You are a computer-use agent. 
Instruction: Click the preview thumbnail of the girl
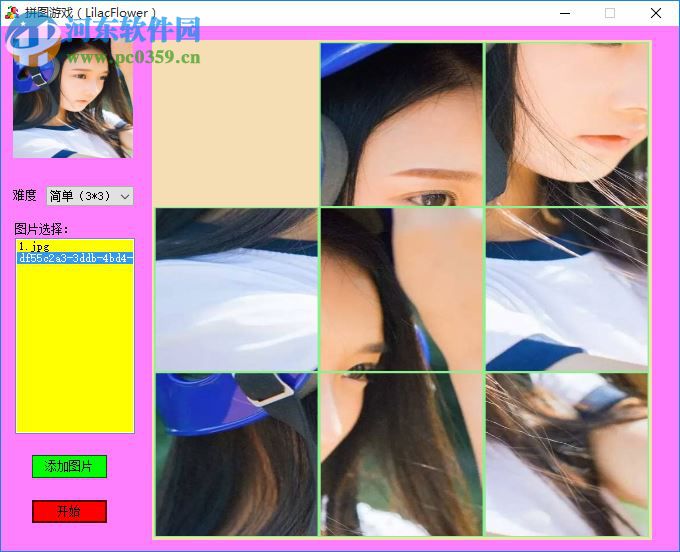[73, 98]
